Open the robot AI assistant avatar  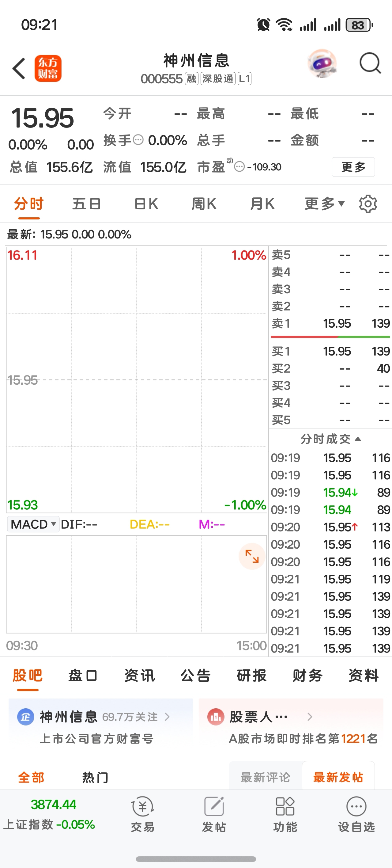[x=322, y=64]
